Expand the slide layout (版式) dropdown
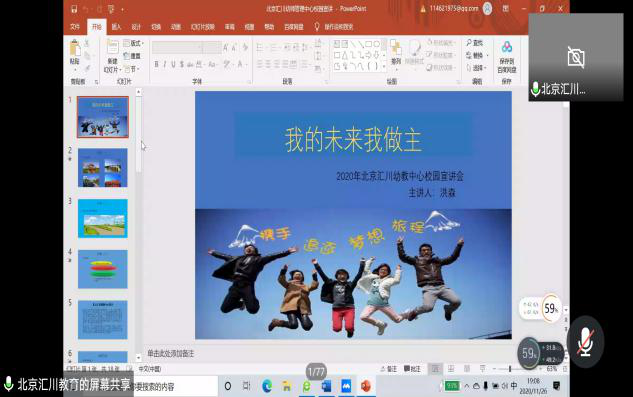Image resolution: width=633 pixels, height=397 pixels. click(x=134, y=43)
